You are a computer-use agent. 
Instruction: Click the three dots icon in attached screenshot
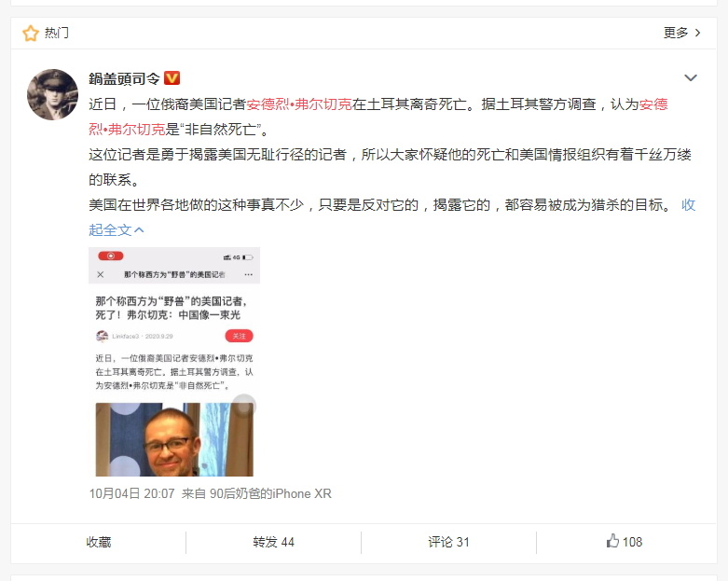click(x=248, y=274)
